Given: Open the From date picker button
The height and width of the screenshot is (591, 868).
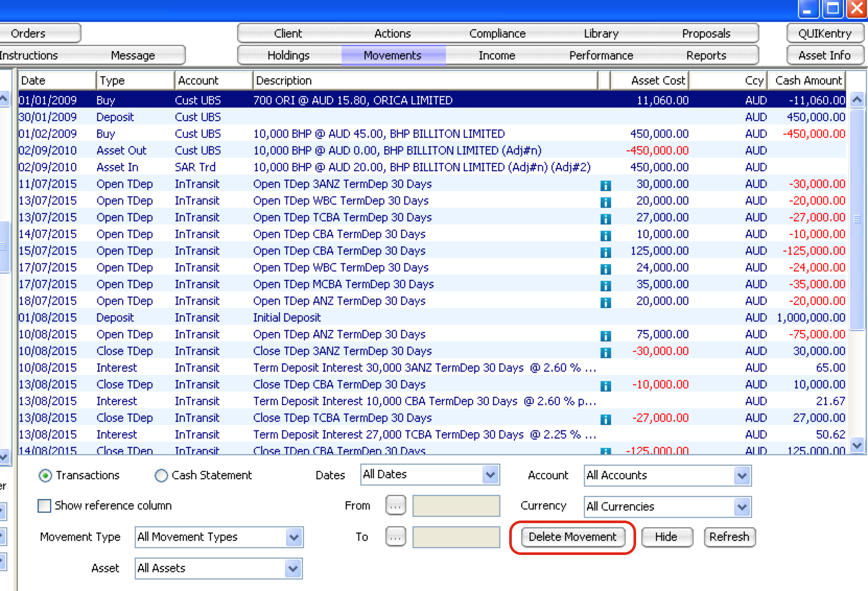Looking at the screenshot, I should [395, 505].
